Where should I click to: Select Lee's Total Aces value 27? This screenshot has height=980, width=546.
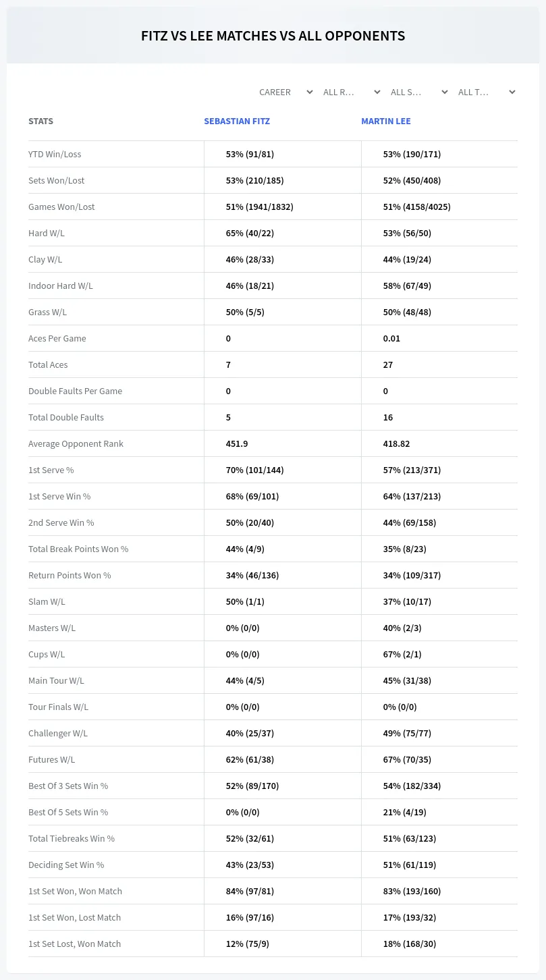(388, 364)
